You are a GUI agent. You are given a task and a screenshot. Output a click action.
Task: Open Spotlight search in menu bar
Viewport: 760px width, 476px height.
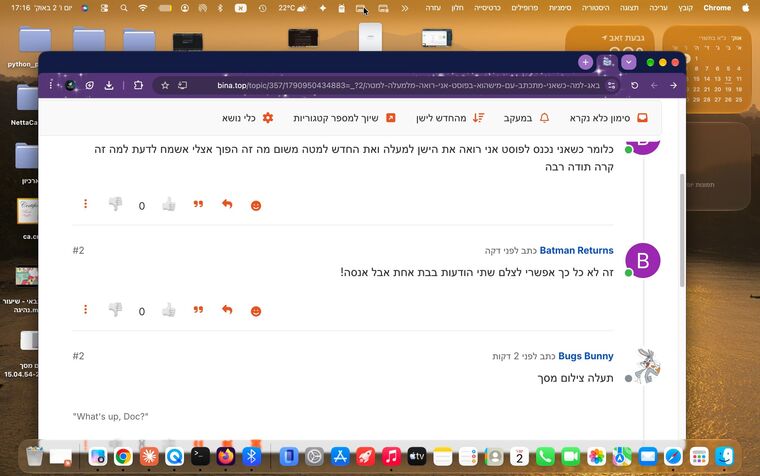coord(124,8)
